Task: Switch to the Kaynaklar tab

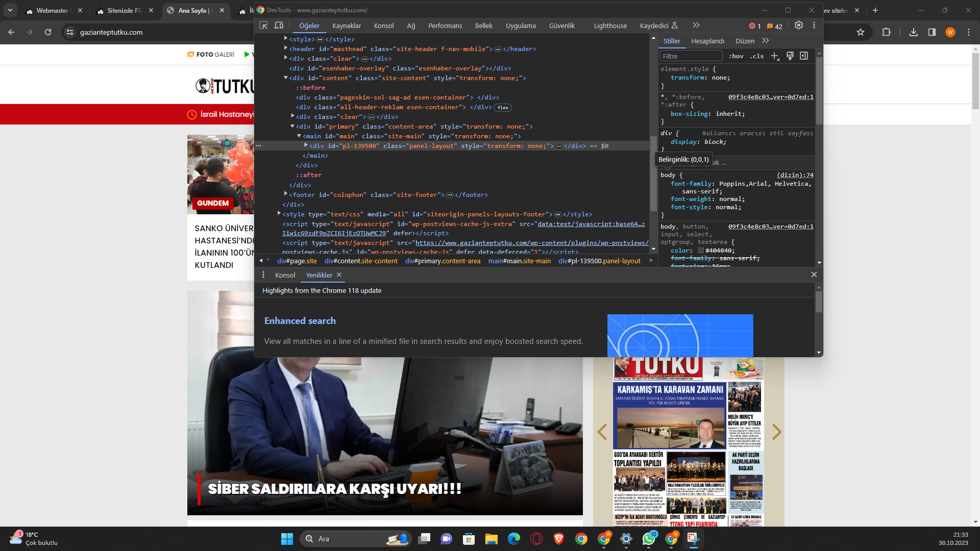Action: (347, 26)
